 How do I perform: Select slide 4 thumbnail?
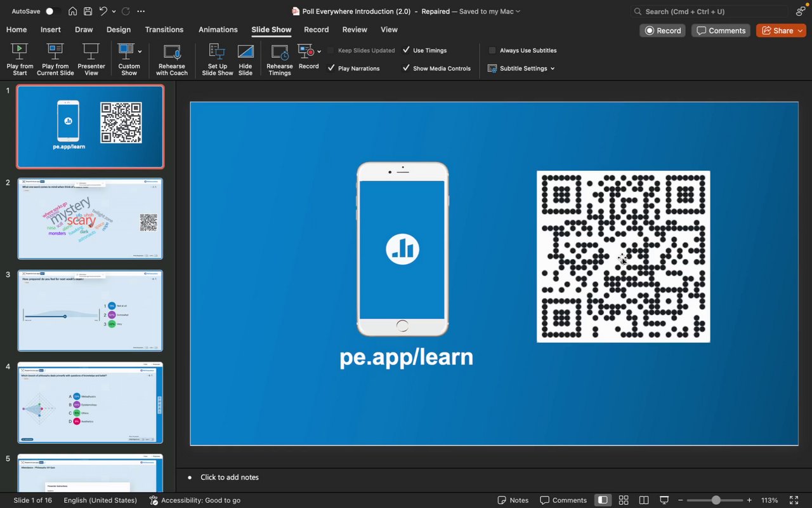(90, 403)
